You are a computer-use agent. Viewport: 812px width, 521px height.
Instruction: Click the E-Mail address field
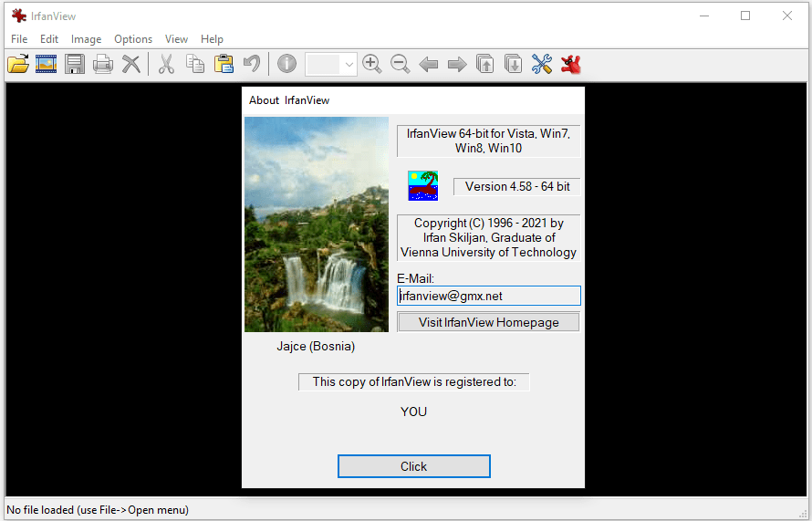coord(489,296)
